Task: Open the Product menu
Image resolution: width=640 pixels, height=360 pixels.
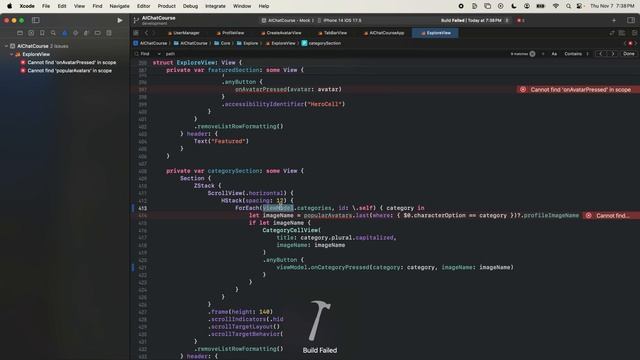Action: (167, 6)
